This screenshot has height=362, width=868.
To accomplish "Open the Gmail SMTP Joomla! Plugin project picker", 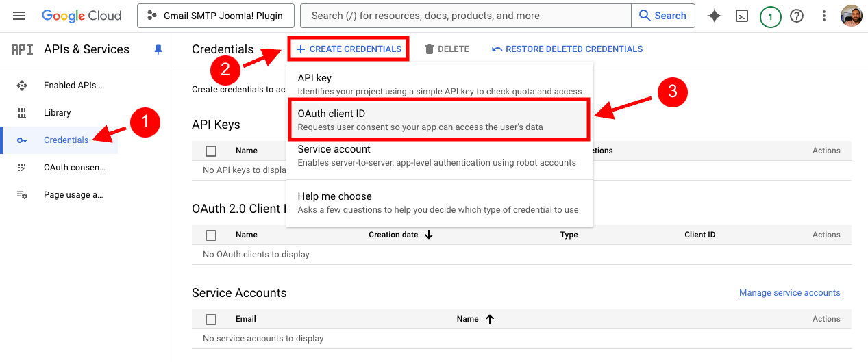I will [x=215, y=16].
